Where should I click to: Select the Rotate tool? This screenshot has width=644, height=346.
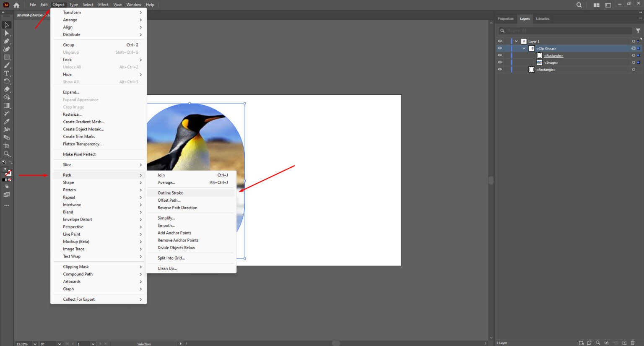coord(7,81)
